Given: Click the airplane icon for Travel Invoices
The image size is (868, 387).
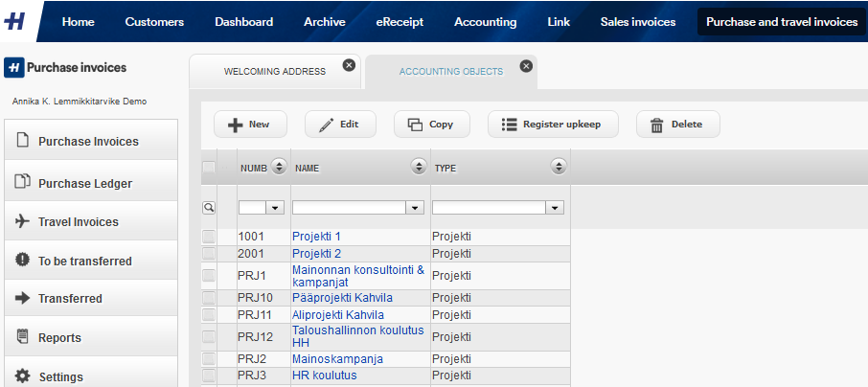Looking at the screenshot, I should pyautogui.click(x=22, y=221).
